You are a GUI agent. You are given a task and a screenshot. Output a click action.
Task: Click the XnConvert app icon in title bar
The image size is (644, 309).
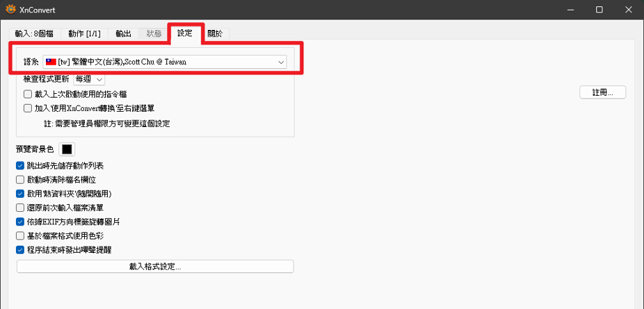click(x=10, y=10)
